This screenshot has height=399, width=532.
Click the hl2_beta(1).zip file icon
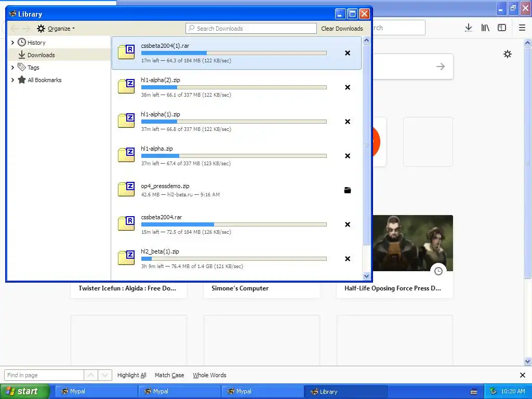tap(126, 258)
